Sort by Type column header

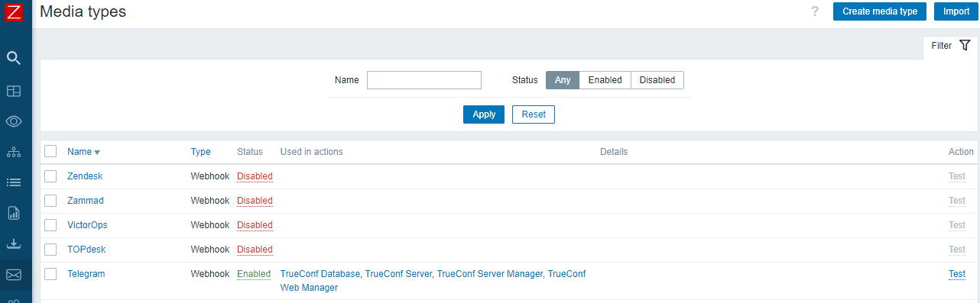(200, 152)
